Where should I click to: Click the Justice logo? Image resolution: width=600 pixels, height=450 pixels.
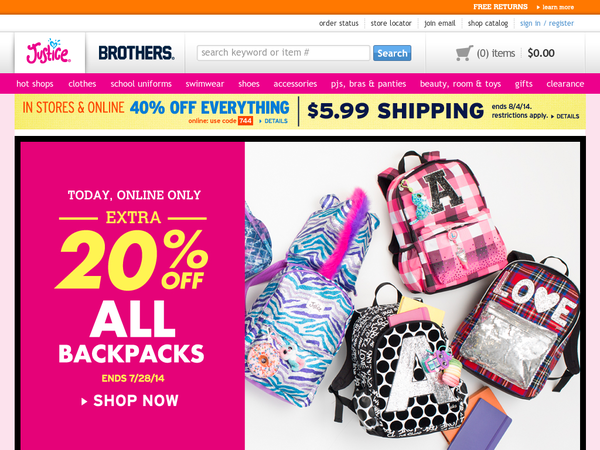(49, 51)
